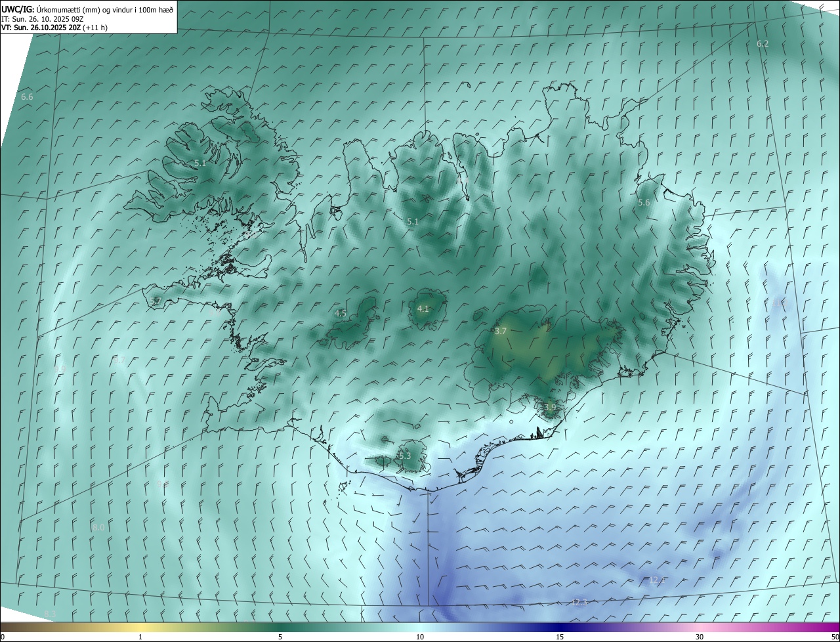The image size is (840, 642).
Task: Click the '0' tick on the color scale
Action: [x=3, y=637]
